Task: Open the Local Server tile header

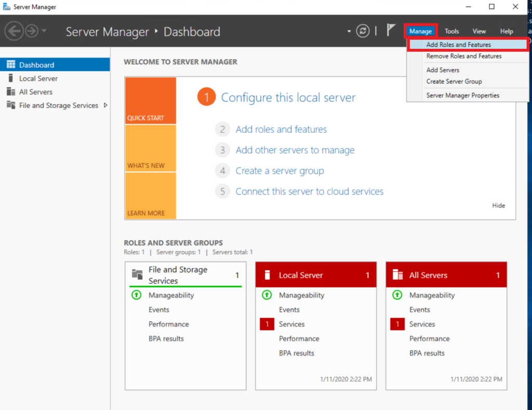Action: (316, 275)
